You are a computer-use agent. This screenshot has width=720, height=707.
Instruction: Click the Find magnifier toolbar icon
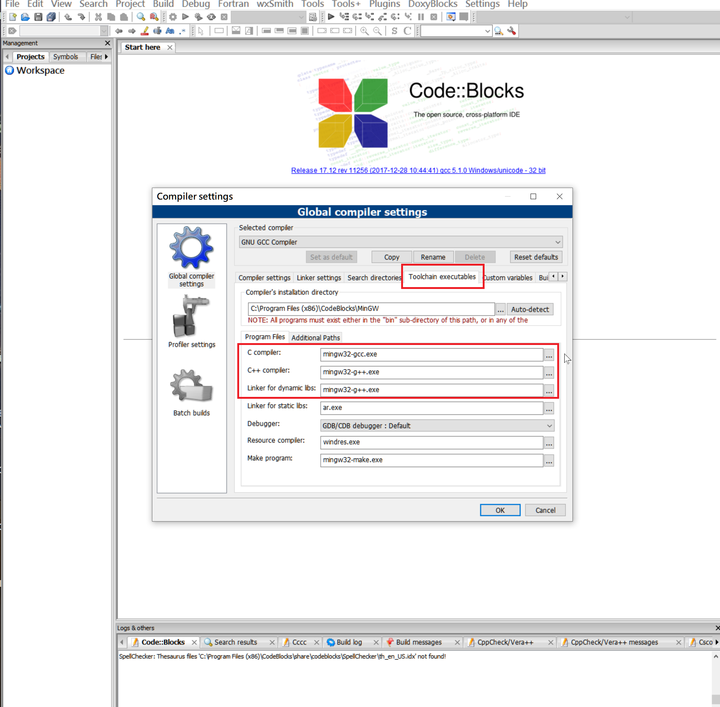click(x=141, y=17)
